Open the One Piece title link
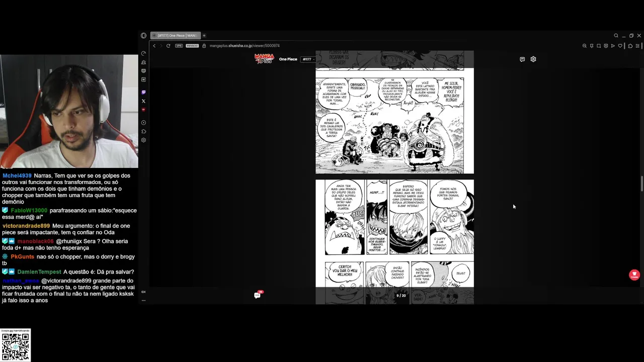 (288, 59)
